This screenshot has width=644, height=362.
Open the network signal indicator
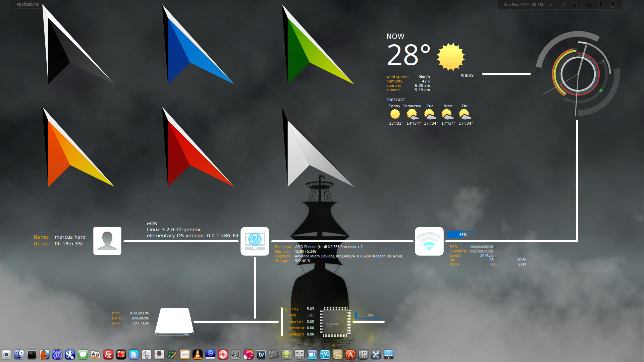pyautogui.click(x=576, y=5)
